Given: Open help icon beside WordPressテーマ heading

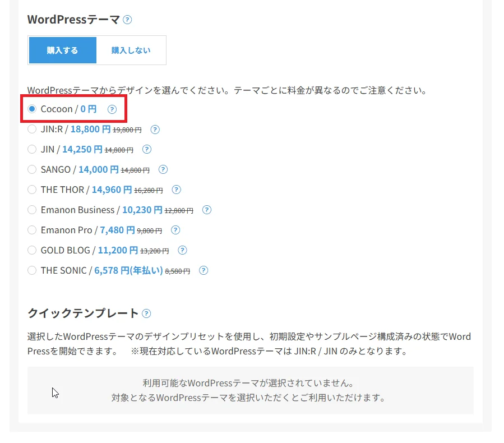Looking at the screenshot, I should [x=127, y=20].
